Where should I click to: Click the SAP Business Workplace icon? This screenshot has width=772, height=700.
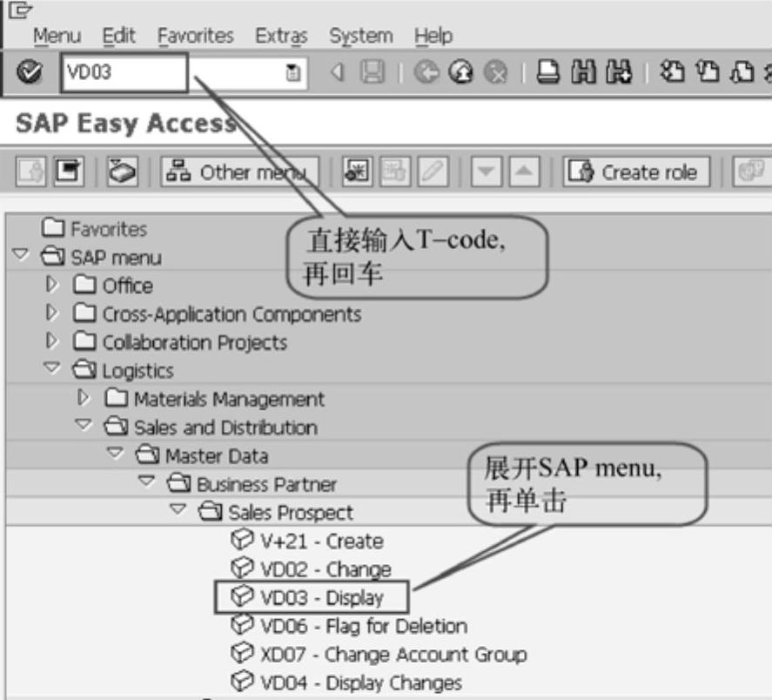[122, 172]
